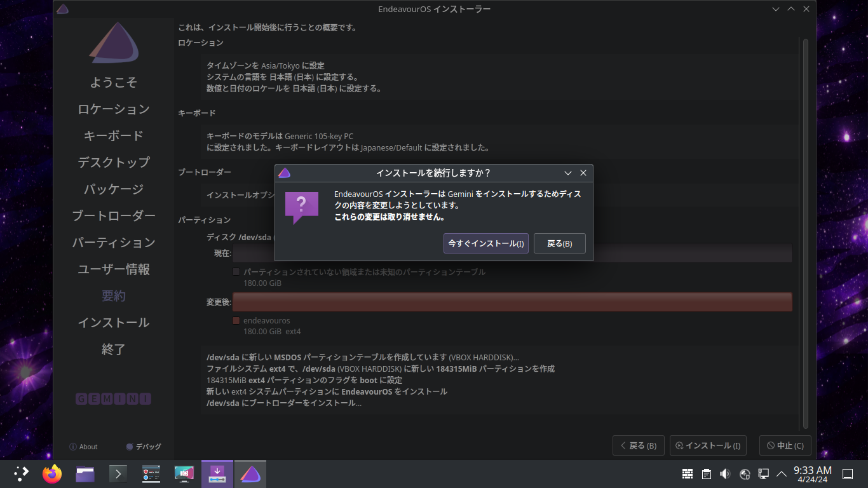
Task: Click the /dev/sda にブートローダーをインストール line
Action: tap(284, 403)
